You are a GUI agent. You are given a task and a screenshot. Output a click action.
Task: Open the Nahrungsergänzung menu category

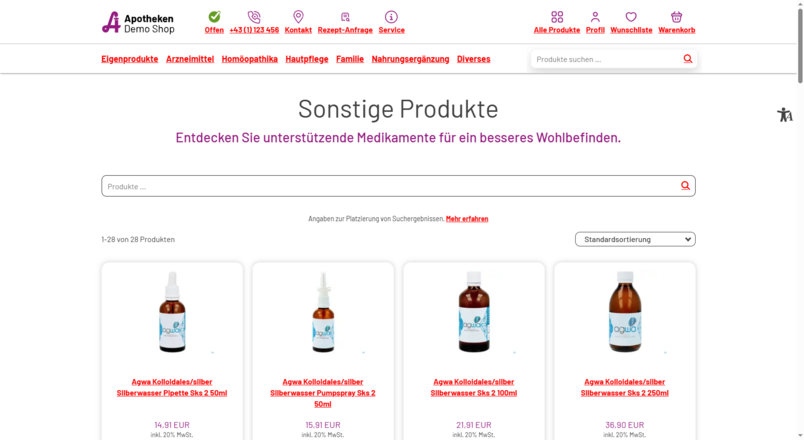pos(410,59)
